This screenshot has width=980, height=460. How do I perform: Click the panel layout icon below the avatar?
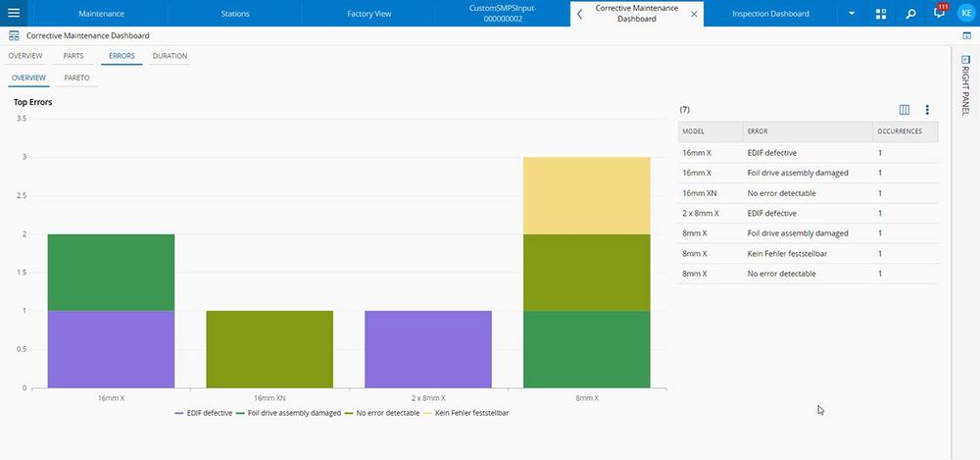click(x=966, y=36)
